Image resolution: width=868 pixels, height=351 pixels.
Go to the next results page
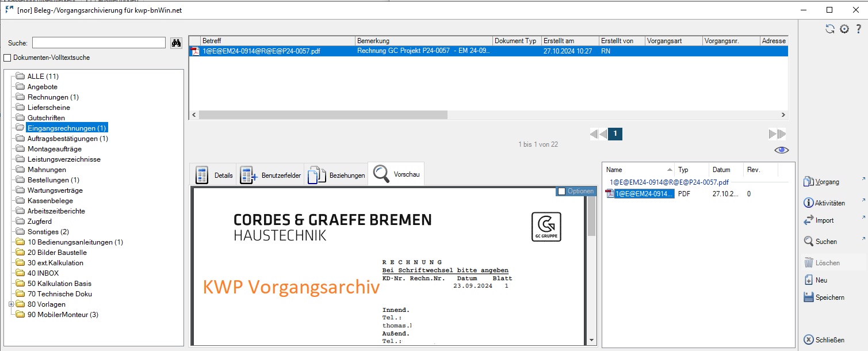coord(773,134)
